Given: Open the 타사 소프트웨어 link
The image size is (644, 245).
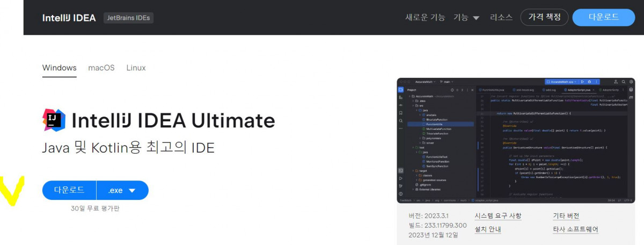Looking at the screenshot, I should (576, 229).
